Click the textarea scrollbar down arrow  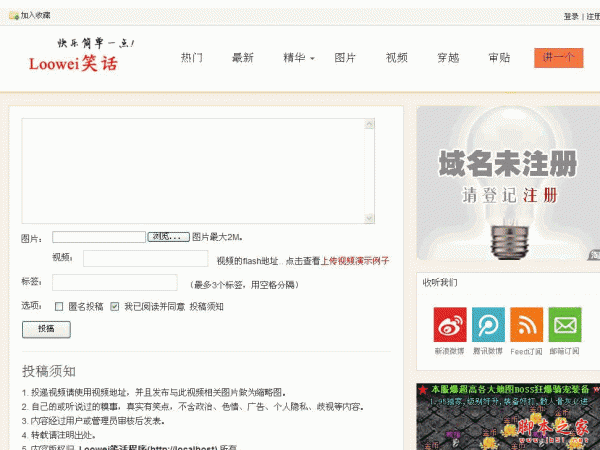pyautogui.click(x=369, y=218)
